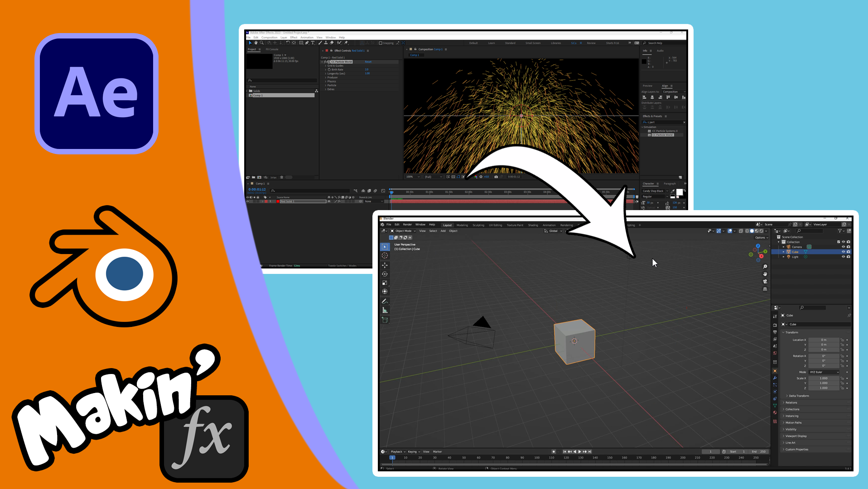The height and width of the screenshot is (489, 868).
Task: Select After Effects Selection arrow tool
Action: pos(250,43)
